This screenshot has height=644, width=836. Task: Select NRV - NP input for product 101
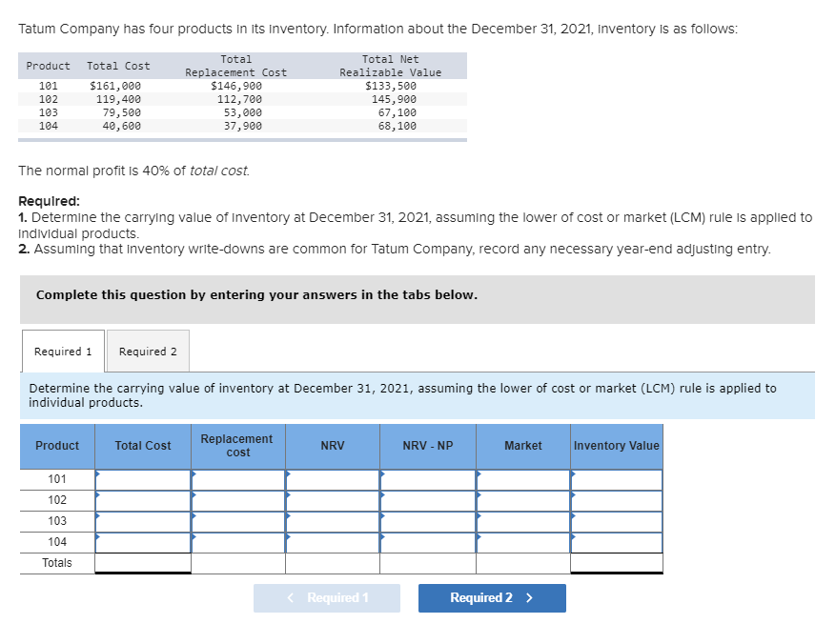(428, 480)
